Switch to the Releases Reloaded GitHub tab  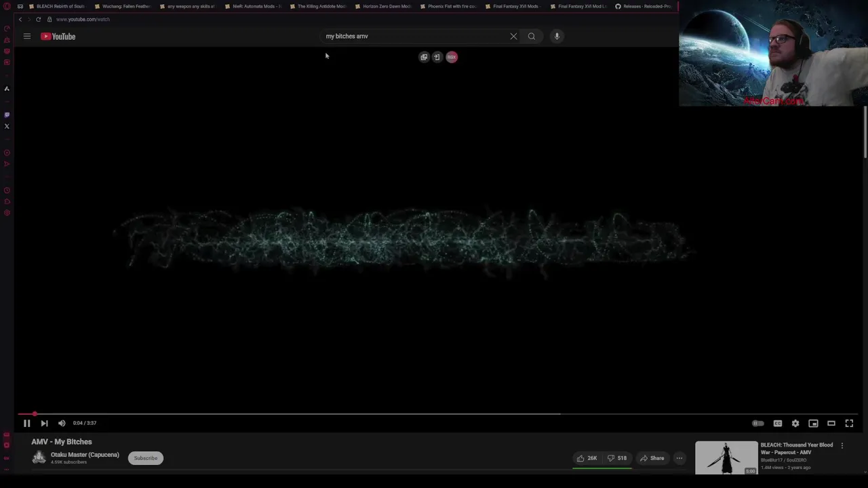pos(644,6)
